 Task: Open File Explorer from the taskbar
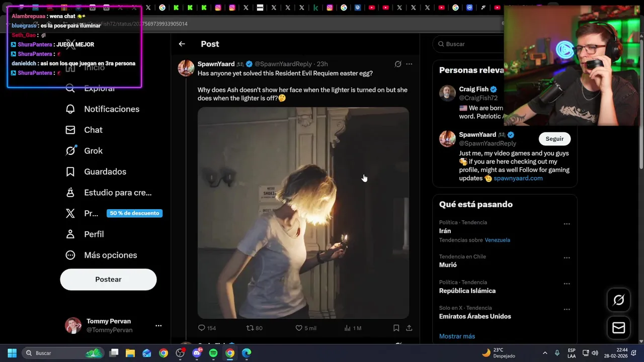(130, 353)
